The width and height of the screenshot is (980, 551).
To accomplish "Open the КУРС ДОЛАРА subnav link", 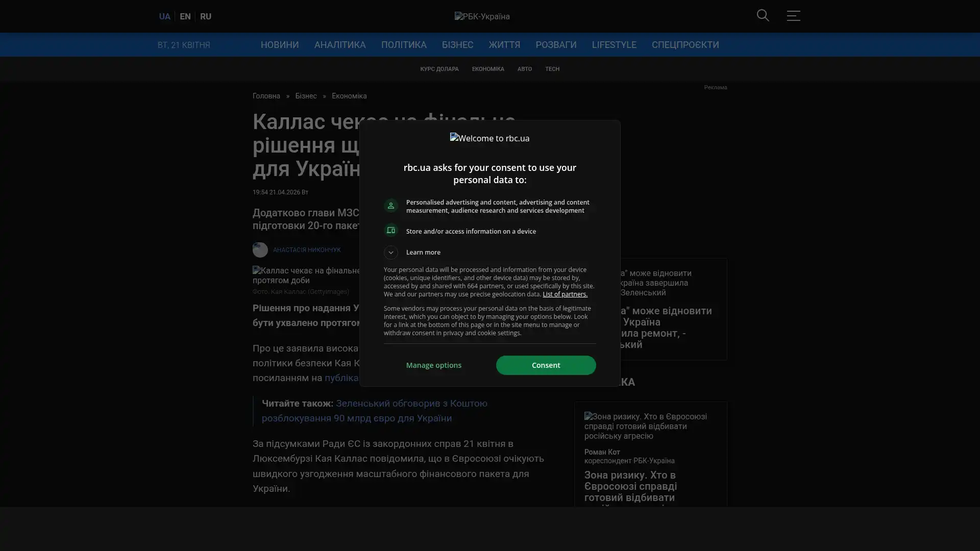I will tap(439, 69).
